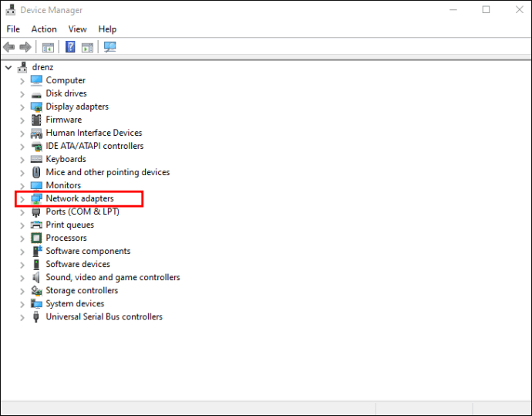Viewport: 532px width, 416px height.
Task: Click the Print queues printer icon
Action: [36, 225]
